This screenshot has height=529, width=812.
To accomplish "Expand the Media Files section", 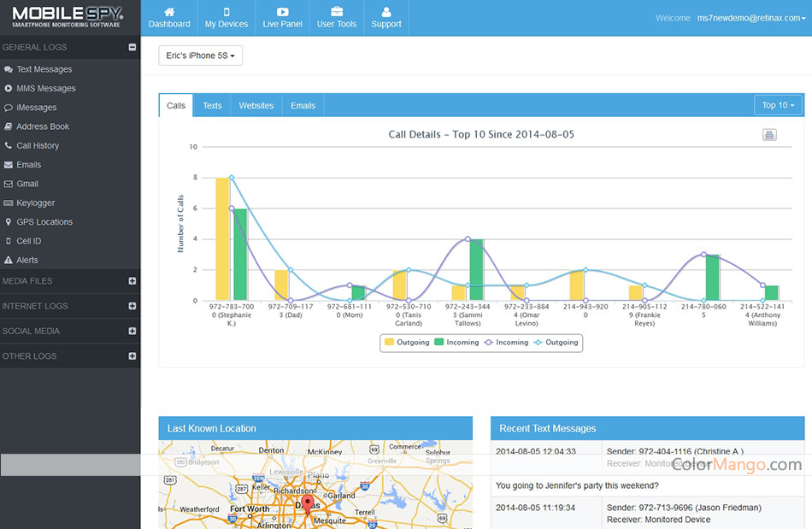I will pyautogui.click(x=132, y=281).
